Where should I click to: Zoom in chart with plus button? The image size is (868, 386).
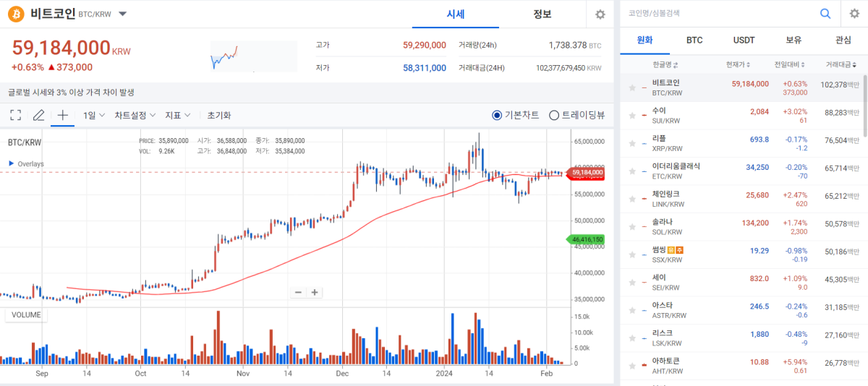pyautogui.click(x=315, y=292)
